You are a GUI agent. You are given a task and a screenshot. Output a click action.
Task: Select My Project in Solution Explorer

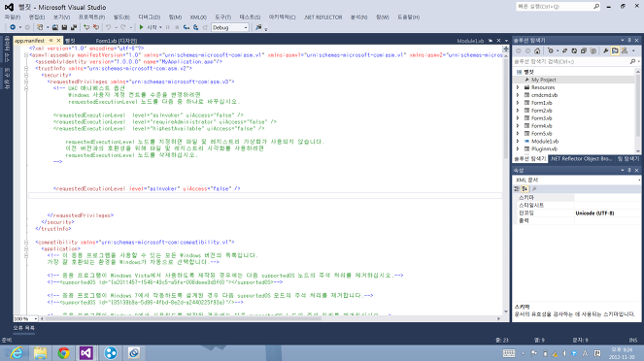pyautogui.click(x=543, y=80)
